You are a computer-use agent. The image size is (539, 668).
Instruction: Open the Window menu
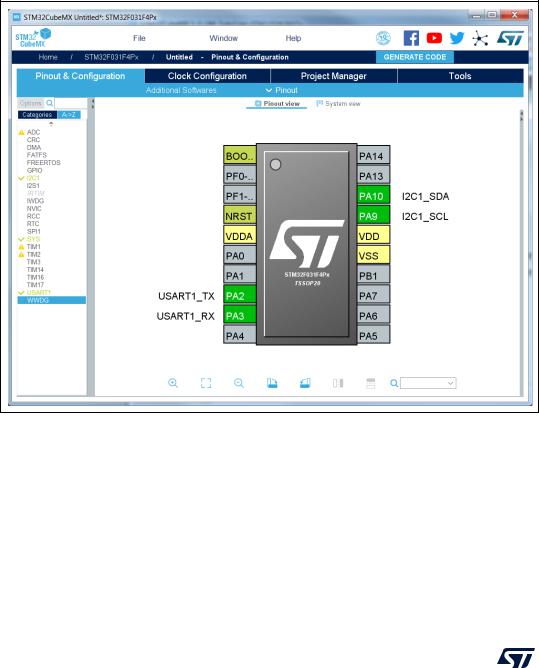tap(223, 38)
